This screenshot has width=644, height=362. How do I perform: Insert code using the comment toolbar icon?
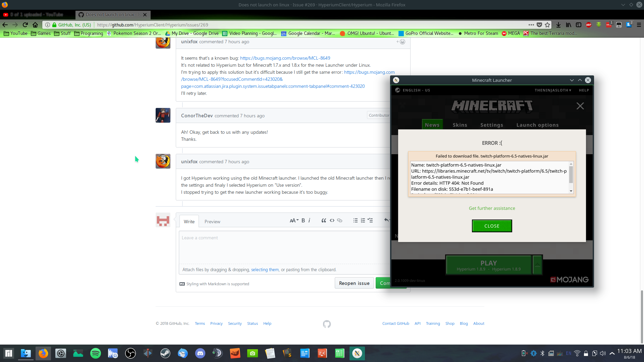point(332,220)
